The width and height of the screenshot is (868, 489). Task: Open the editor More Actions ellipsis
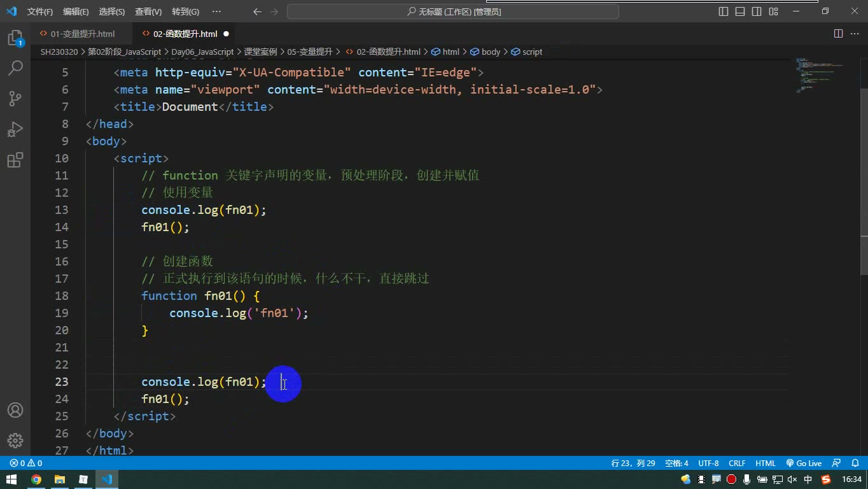[855, 34]
